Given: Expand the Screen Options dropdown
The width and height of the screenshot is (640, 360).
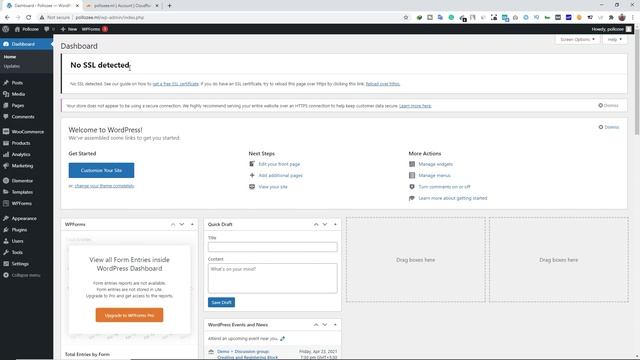Looking at the screenshot, I should (577, 40).
